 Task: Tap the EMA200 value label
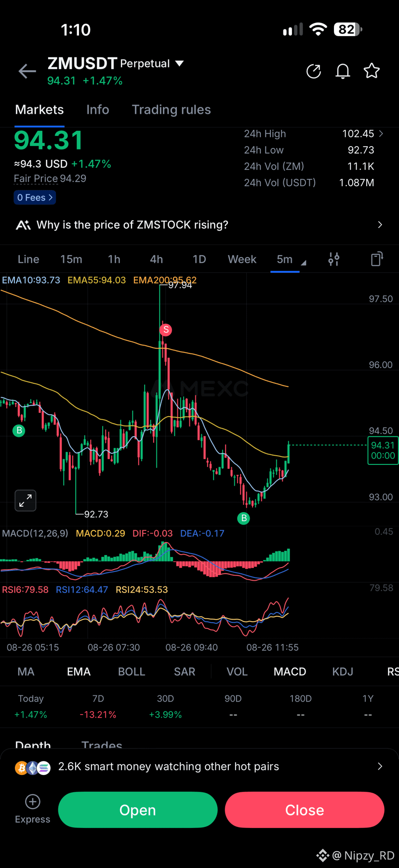click(x=165, y=280)
